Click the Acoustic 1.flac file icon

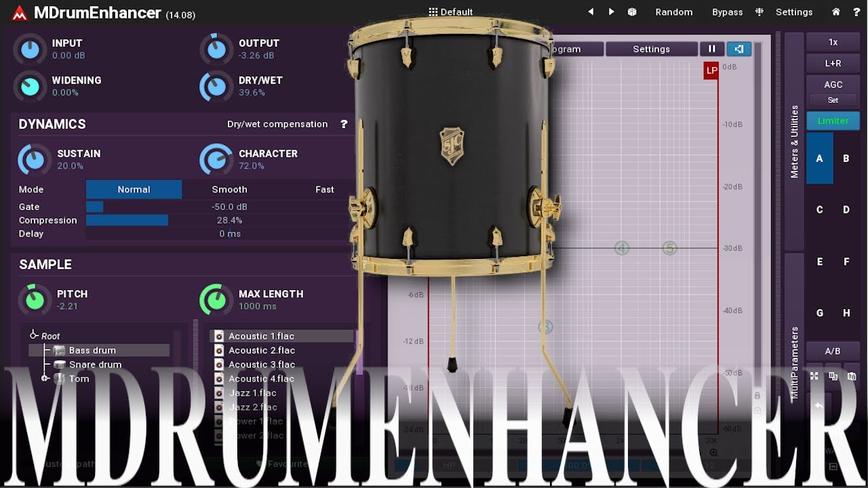(x=219, y=336)
